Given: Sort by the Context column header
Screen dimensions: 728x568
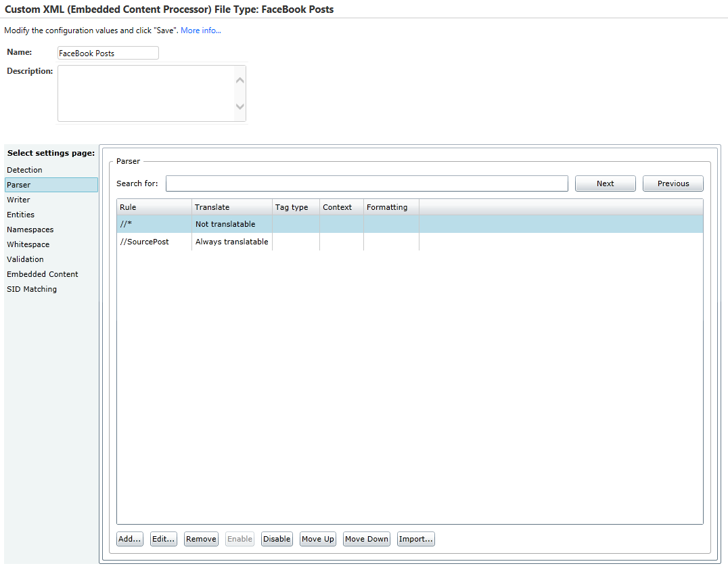Looking at the screenshot, I should click(x=341, y=207).
